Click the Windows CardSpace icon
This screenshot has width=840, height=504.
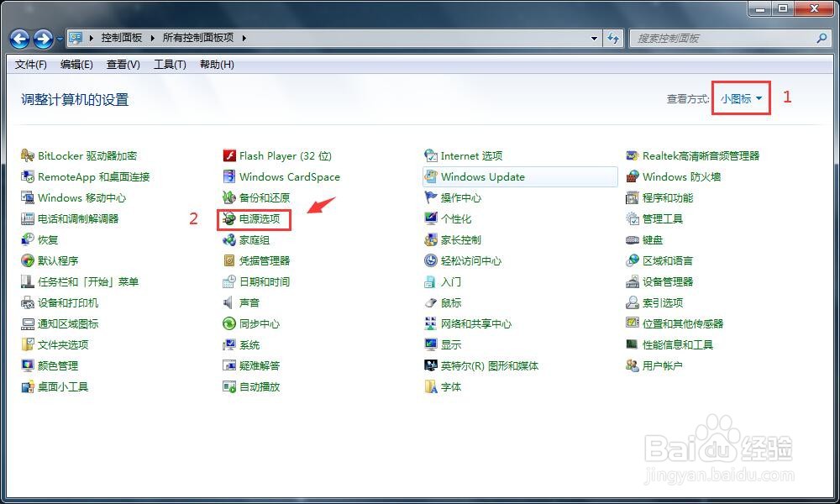pyautogui.click(x=229, y=176)
